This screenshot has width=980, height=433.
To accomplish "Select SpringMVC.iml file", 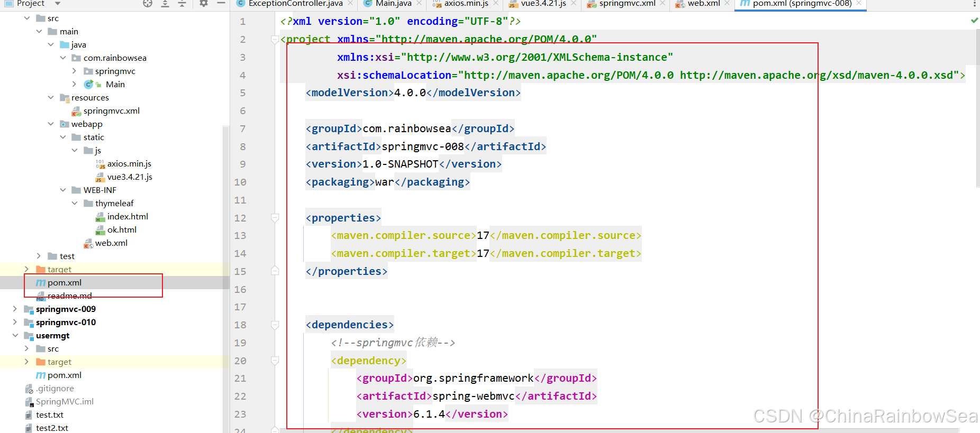I will (x=65, y=401).
